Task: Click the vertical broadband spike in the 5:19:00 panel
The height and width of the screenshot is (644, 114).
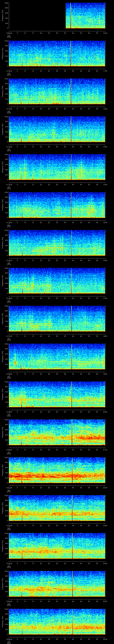Action: tap(72, 394)
